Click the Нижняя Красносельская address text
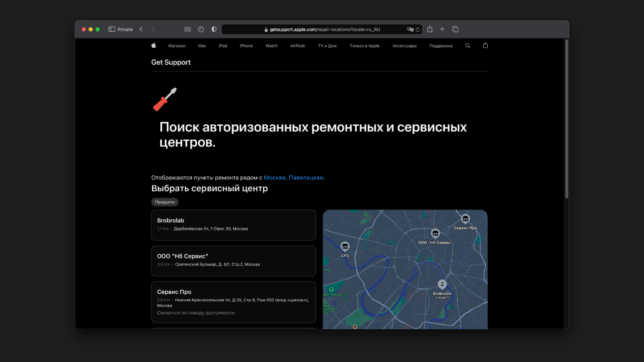The image size is (644, 362). tap(233, 303)
